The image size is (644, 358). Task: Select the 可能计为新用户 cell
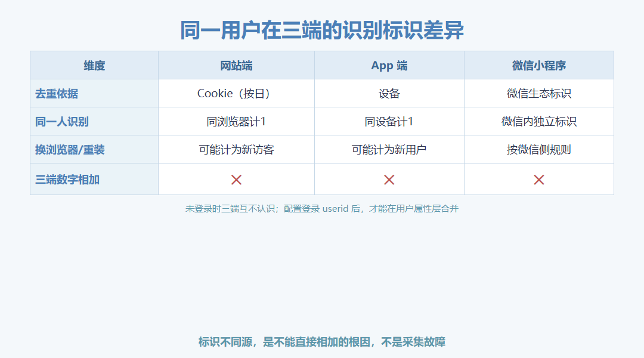click(389, 149)
